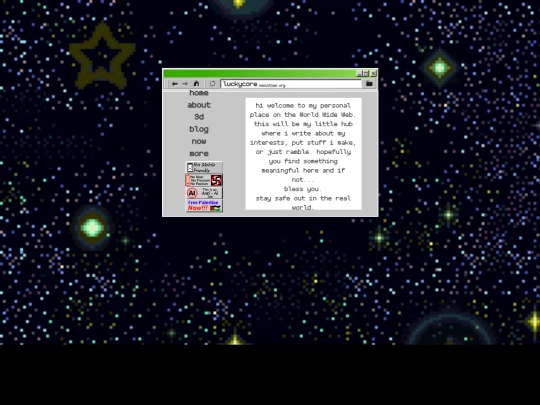This screenshot has width=540, height=405.
Task: Open the house-shaped home icon
Action: point(196,83)
